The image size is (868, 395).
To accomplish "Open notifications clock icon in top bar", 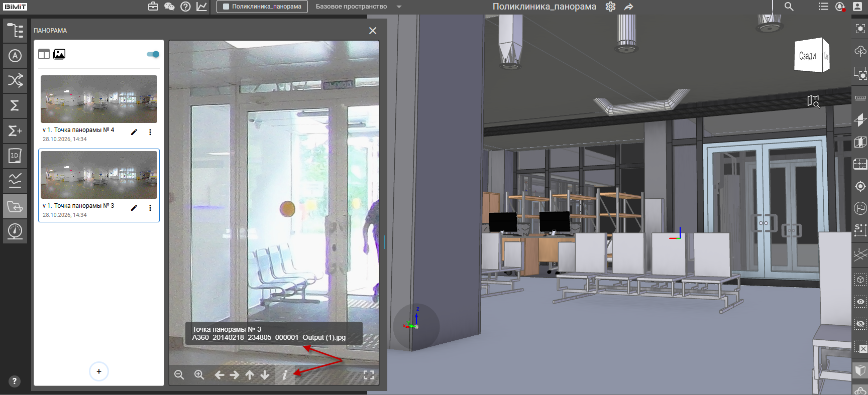I will 840,7.
